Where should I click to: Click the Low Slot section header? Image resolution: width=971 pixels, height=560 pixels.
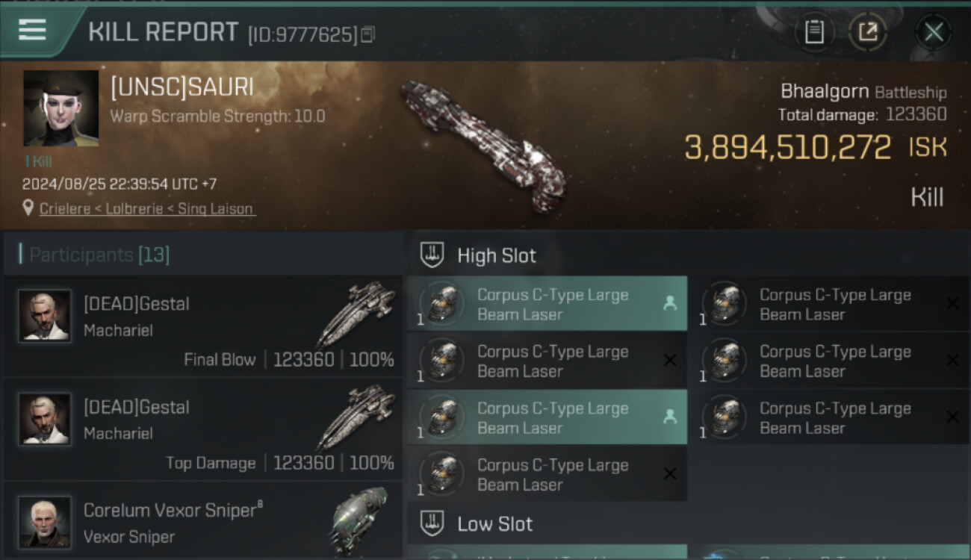(x=494, y=524)
